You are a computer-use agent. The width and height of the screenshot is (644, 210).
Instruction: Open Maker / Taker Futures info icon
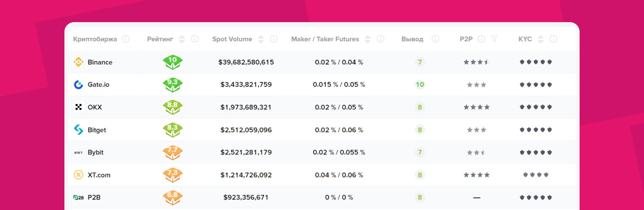pyautogui.click(x=380, y=39)
